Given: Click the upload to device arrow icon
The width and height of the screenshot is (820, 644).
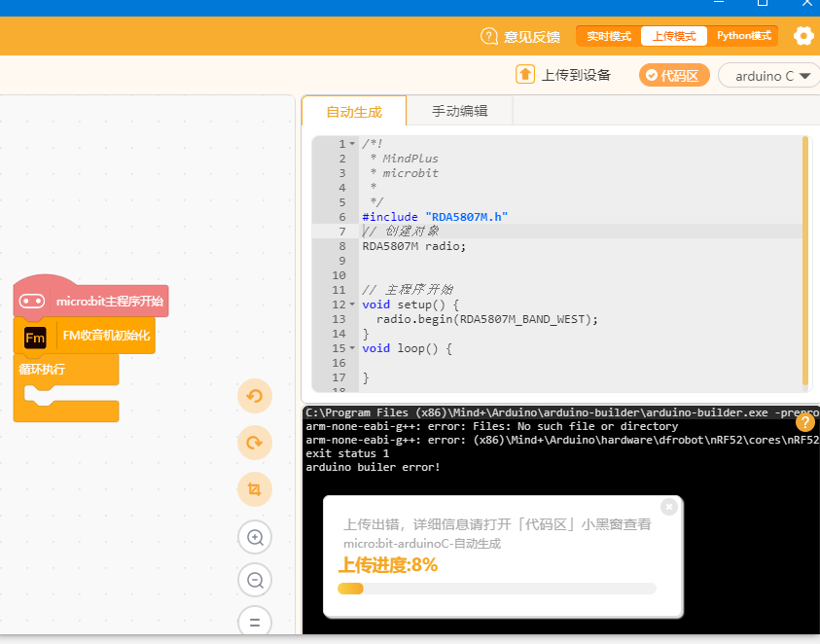Looking at the screenshot, I should click(525, 75).
